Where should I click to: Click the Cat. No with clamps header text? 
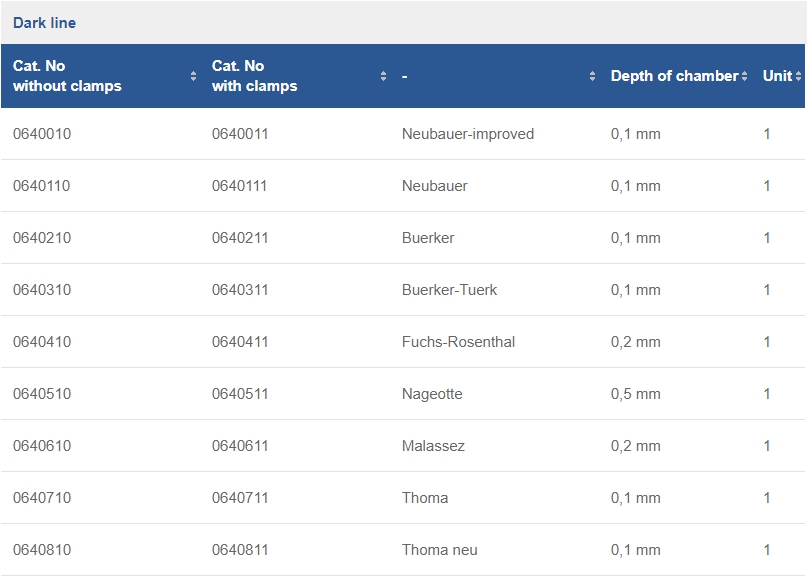coord(255,76)
